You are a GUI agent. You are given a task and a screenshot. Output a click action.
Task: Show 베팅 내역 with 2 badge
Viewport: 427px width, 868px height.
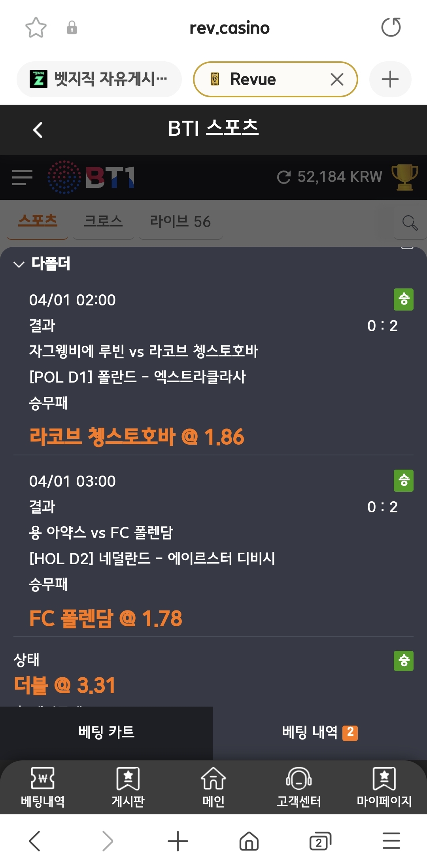319,732
